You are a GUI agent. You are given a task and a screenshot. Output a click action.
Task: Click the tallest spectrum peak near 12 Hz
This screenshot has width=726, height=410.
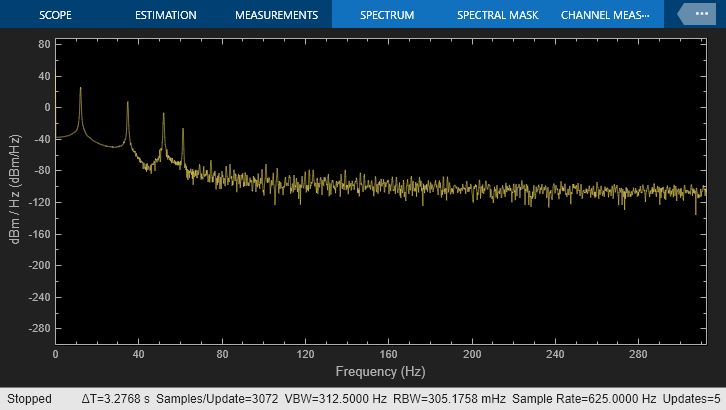(x=81, y=90)
